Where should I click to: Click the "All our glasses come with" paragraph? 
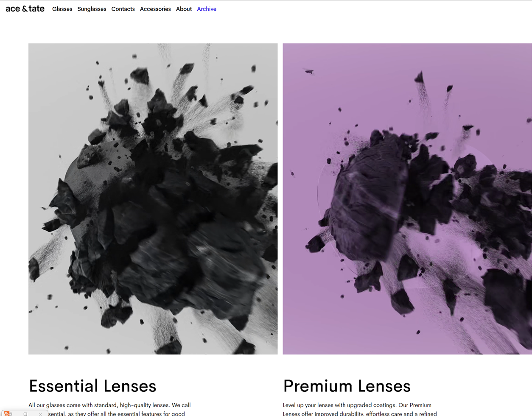tap(109, 409)
